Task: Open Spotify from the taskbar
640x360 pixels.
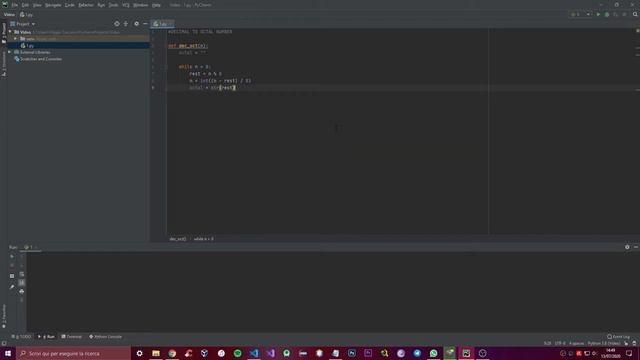Action: pyautogui.click(x=238, y=353)
